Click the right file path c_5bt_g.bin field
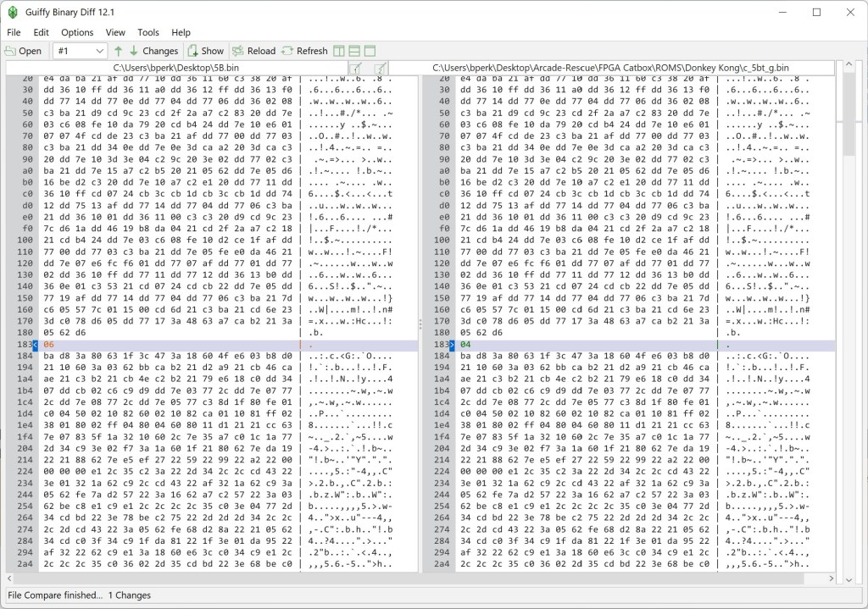 pyautogui.click(x=610, y=68)
